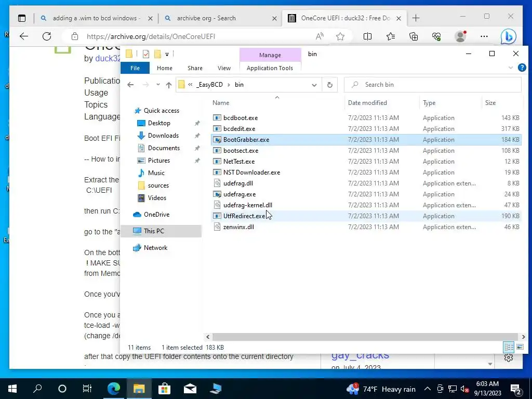
Task: Open Customize Quick Access Toolbar dropdown
Action: [167, 54]
